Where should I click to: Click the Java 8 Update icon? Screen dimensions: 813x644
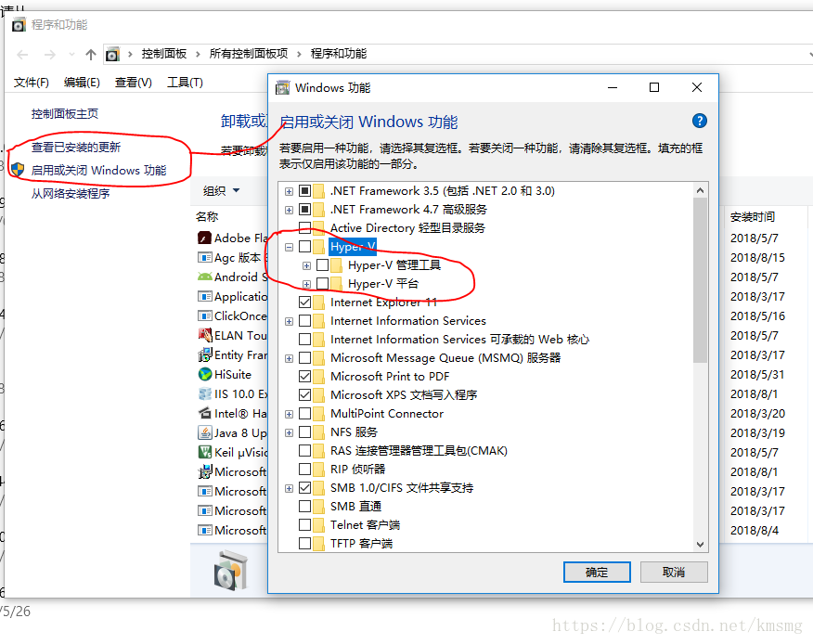pos(205,432)
